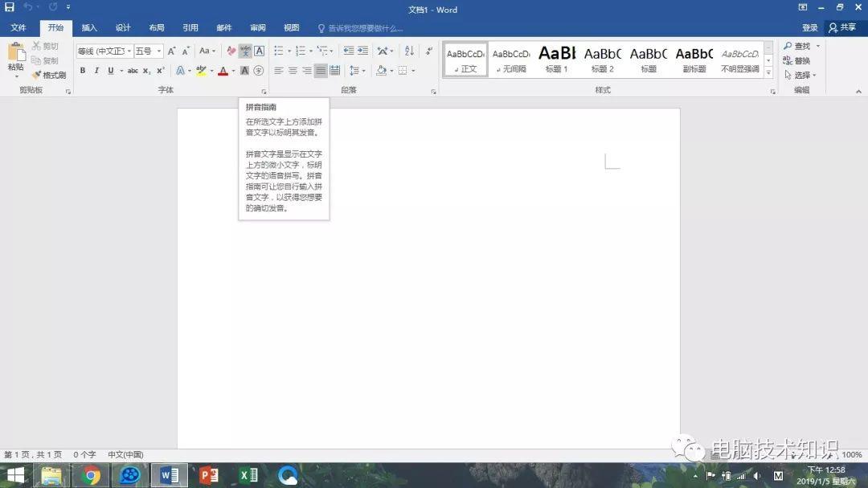Open the 文件 (File) tab

click(18, 27)
